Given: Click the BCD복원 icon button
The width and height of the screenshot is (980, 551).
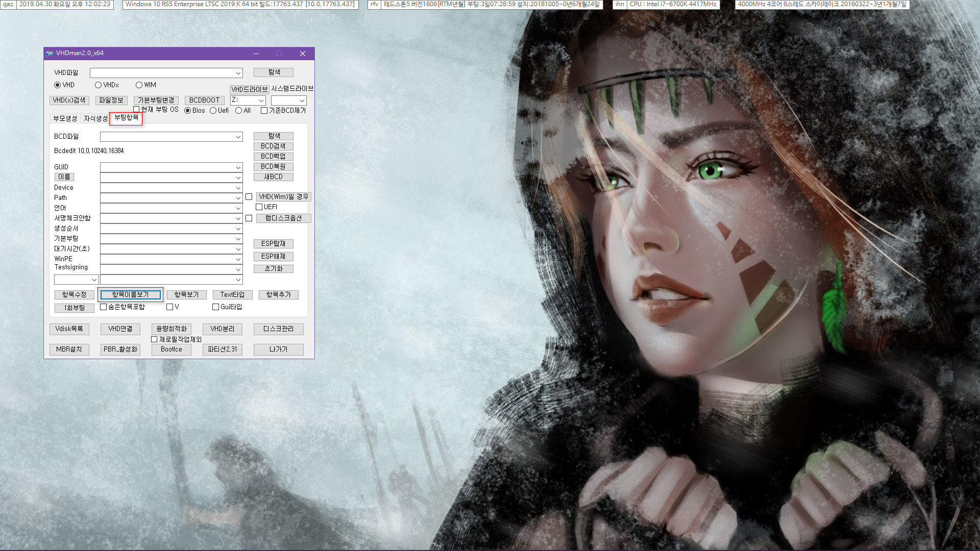Looking at the screenshot, I should click(x=273, y=166).
